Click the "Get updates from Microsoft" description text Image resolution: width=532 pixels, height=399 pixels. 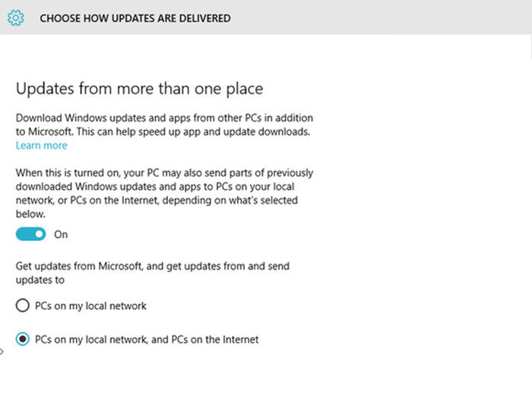[x=153, y=266]
